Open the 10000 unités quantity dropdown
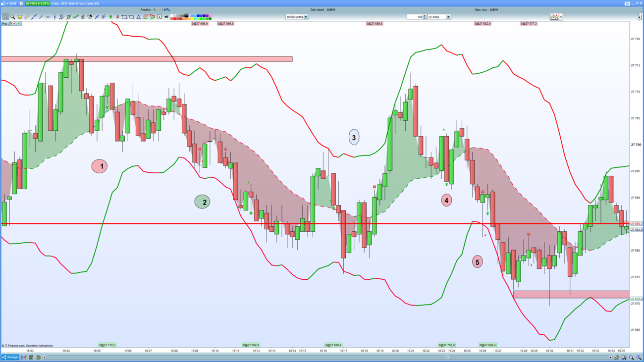The image size is (644, 362). coord(306,17)
